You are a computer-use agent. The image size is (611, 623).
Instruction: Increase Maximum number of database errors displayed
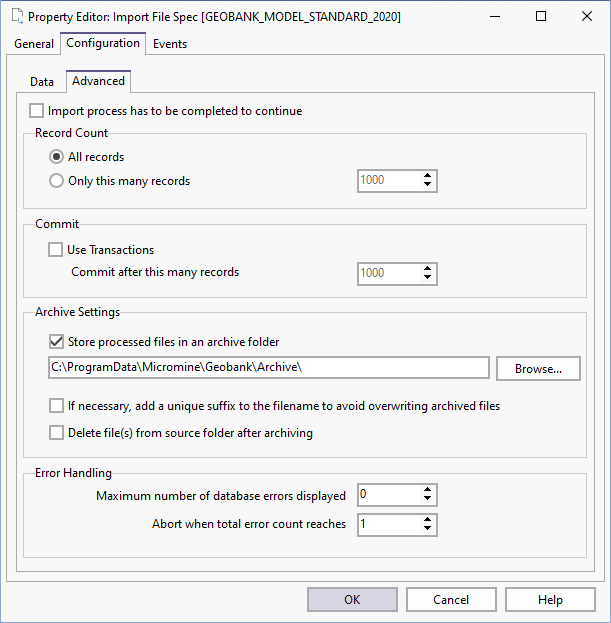point(427,490)
